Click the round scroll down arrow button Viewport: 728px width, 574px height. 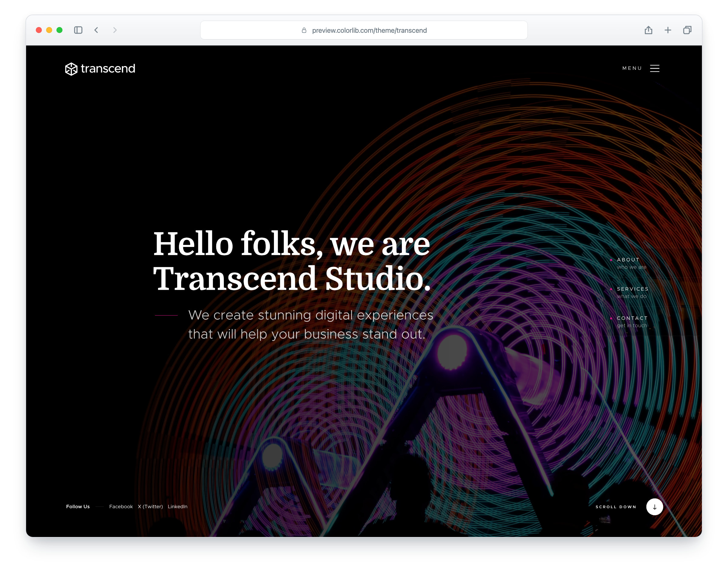coord(654,507)
